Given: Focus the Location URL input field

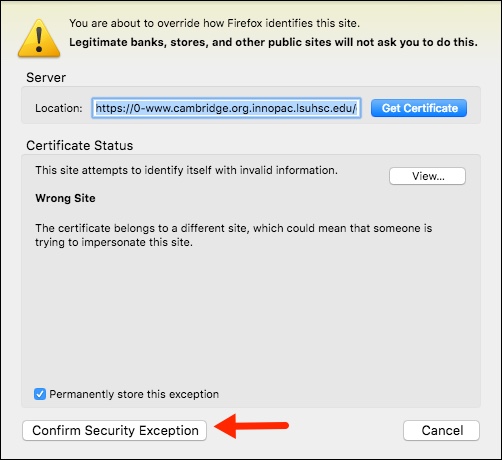Looking at the screenshot, I should 226,108.
